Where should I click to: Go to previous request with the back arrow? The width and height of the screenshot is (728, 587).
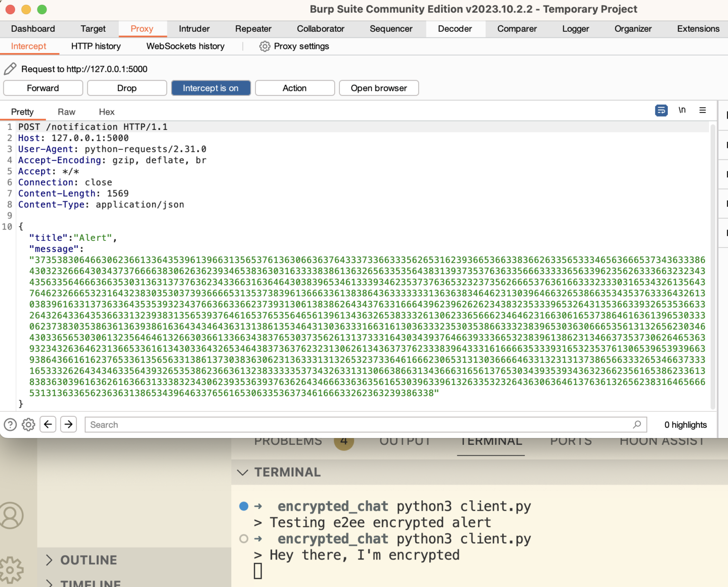(x=47, y=424)
